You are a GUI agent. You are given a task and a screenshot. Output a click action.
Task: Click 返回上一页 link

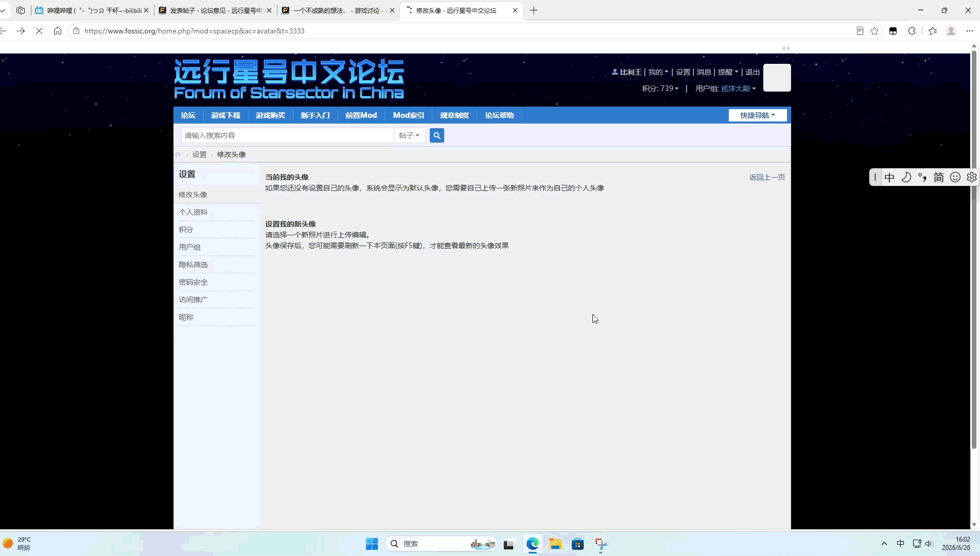coord(767,177)
